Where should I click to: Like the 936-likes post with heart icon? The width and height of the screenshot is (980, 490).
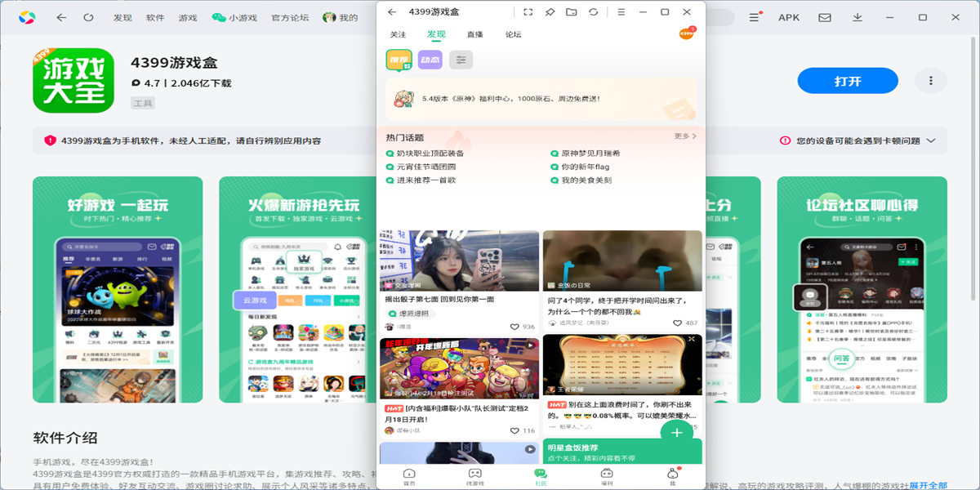point(514,327)
